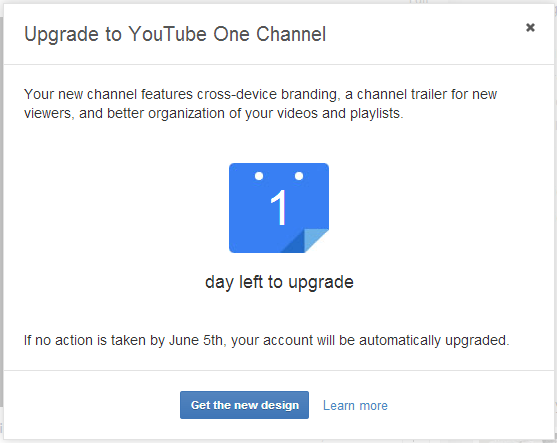Click the number 1 on the calendar
Image resolution: width=557 pixels, height=443 pixels.
coord(279,207)
